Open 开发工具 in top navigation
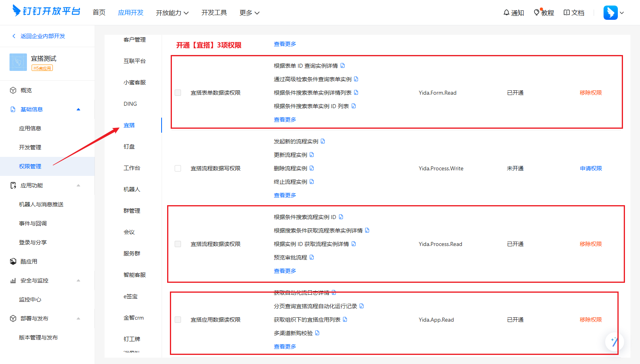Image resolution: width=640 pixels, height=364 pixels. [x=214, y=13]
